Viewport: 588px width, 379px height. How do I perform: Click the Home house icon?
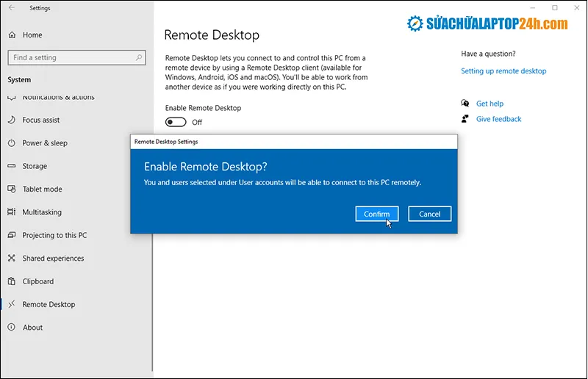[x=12, y=35]
